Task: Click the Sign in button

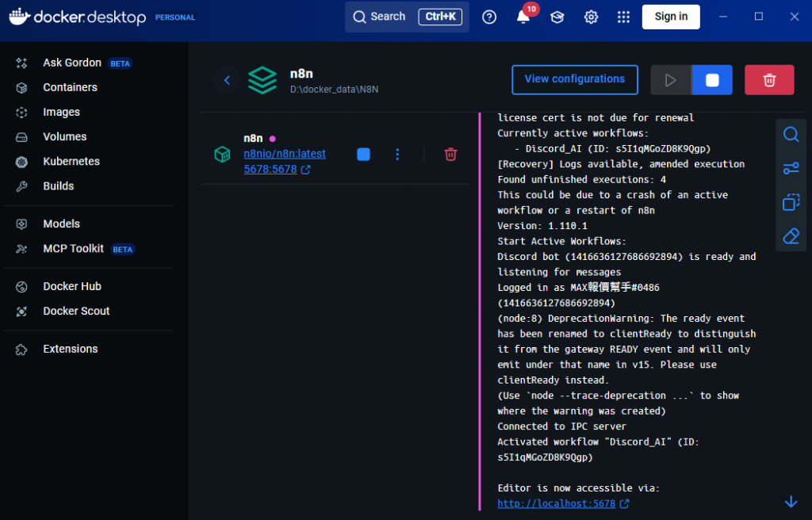Action: point(671,17)
